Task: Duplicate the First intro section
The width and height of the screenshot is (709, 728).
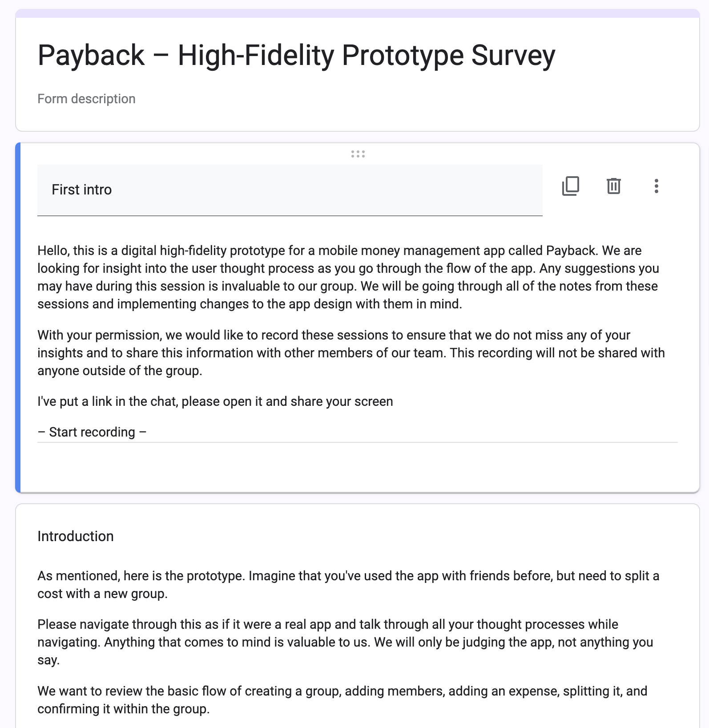Action: click(571, 186)
